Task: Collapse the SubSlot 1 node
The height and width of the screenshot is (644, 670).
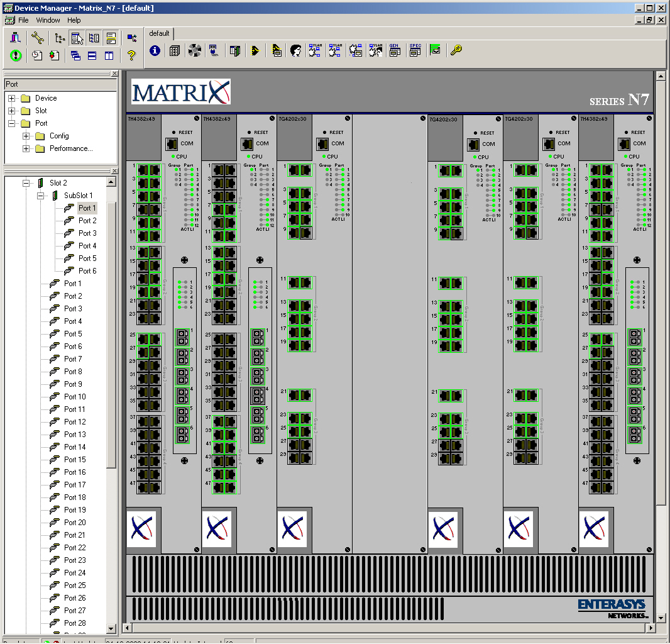Action: [x=40, y=196]
